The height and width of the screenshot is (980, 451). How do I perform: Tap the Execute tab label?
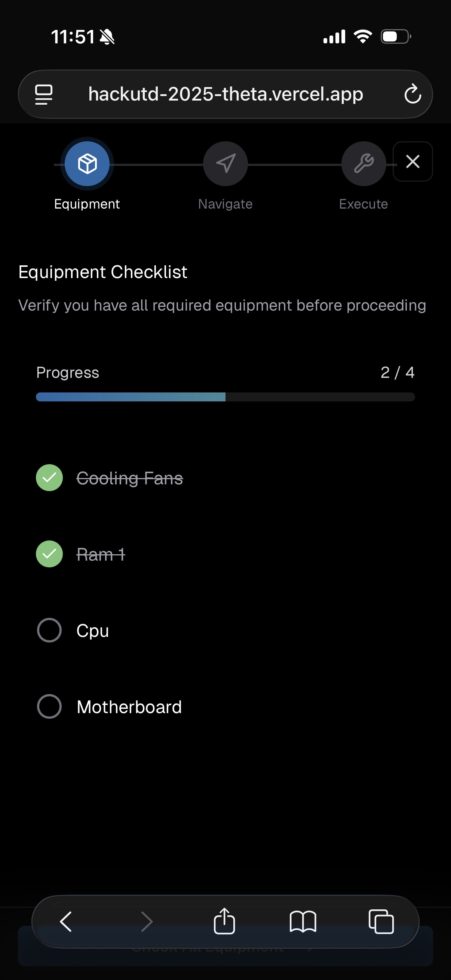363,204
